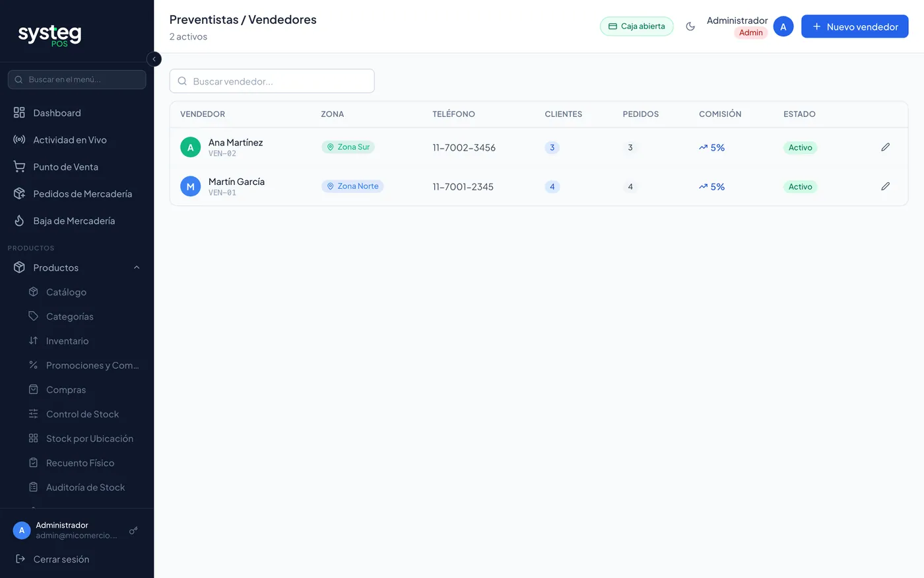The width and height of the screenshot is (924, 578).
Task: Click Martín García's blue avatar
Action: (x=191, y=186)
